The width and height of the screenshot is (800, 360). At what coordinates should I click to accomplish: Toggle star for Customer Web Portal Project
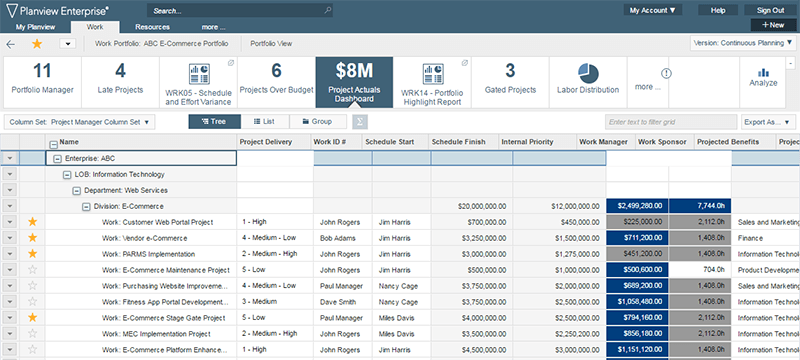pos(33,222)
